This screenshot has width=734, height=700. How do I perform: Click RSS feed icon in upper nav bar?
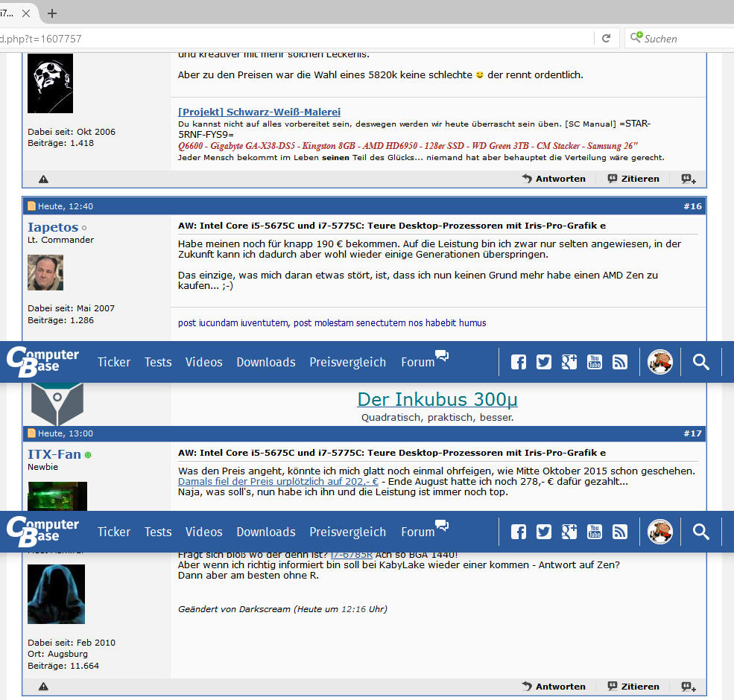click(x=620, y=362)
